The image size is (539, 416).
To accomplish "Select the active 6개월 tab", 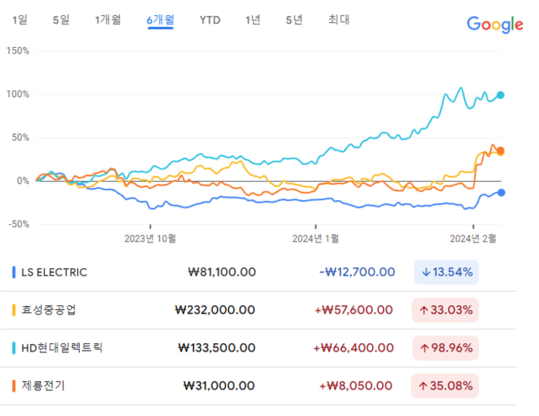I will coord(161,20).
